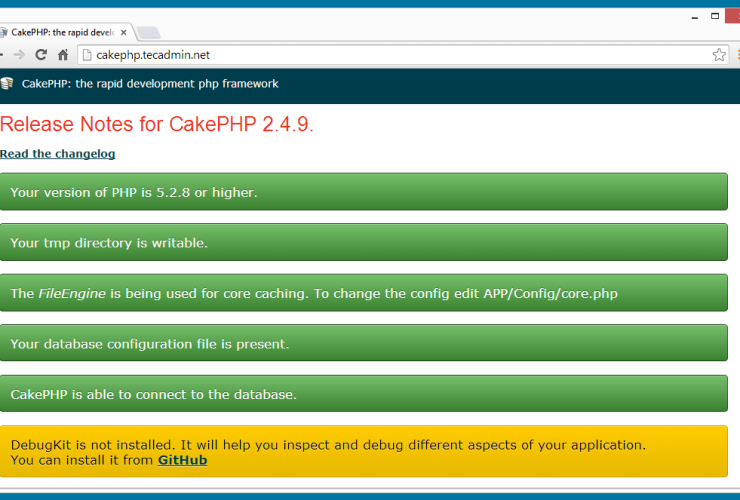
Task: Bookmark this page with the star icon
Action: click(x=719, y=55)
